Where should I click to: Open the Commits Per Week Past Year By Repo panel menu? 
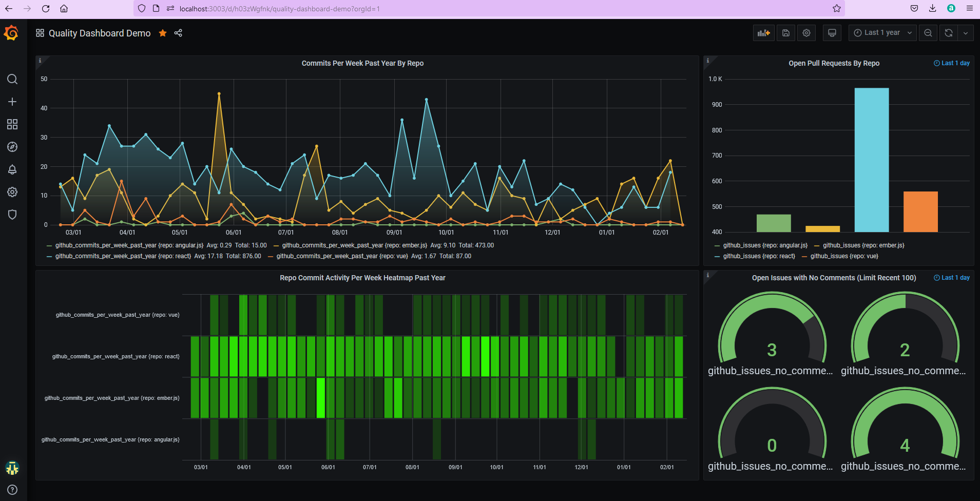pyautogui.click(x=362, y=63)
